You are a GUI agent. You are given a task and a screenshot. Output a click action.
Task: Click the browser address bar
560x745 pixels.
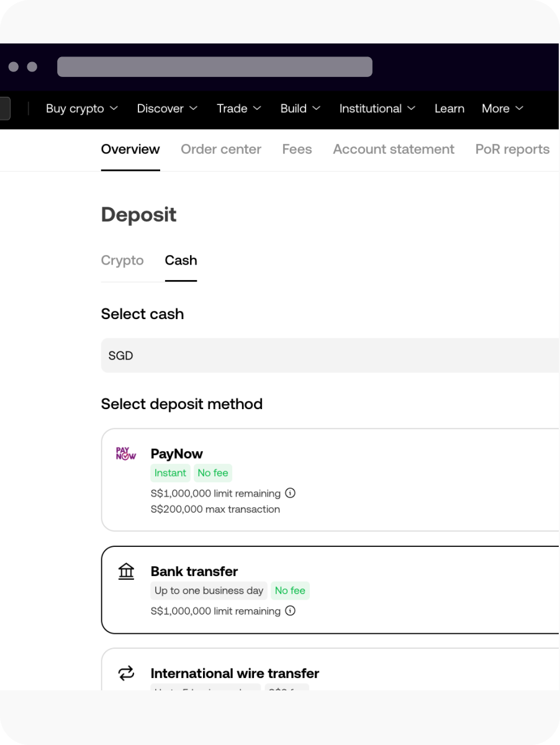214,66
